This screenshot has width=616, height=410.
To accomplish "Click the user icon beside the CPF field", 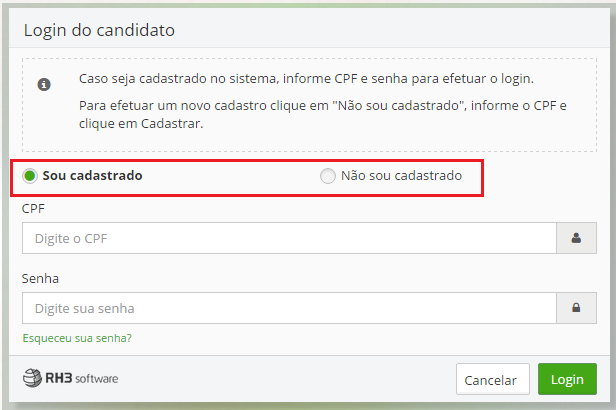I will point(576,238).
